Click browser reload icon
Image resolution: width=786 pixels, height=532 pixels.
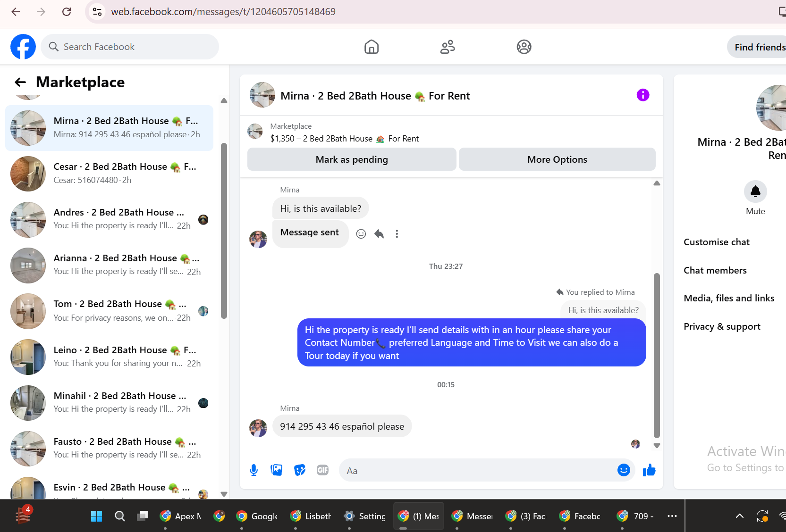[x=67, y=12]
